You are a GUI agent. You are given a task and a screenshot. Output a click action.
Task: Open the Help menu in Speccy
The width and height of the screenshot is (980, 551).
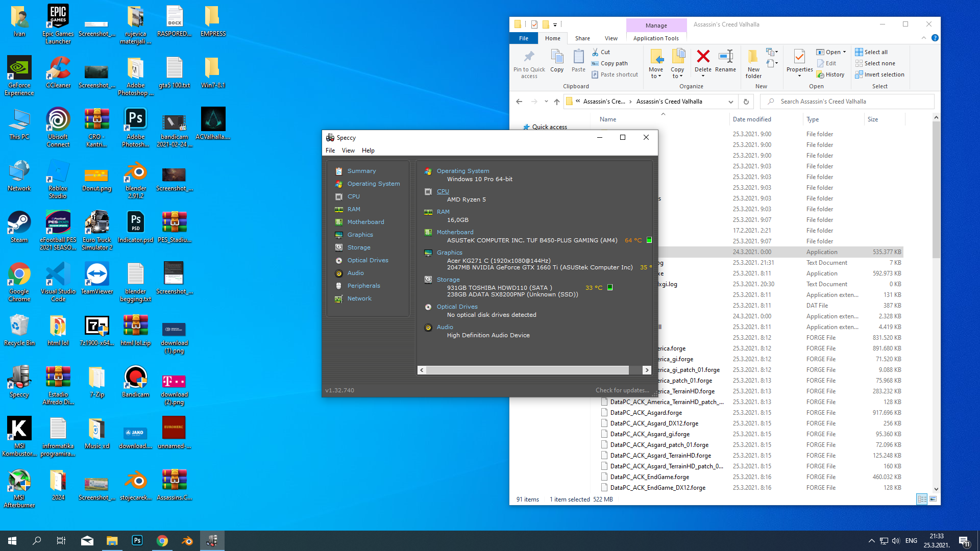(368, 151)
